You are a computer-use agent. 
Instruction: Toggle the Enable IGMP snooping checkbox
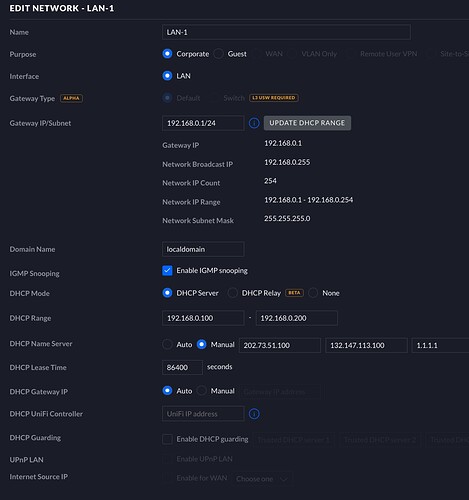point(167,271)
